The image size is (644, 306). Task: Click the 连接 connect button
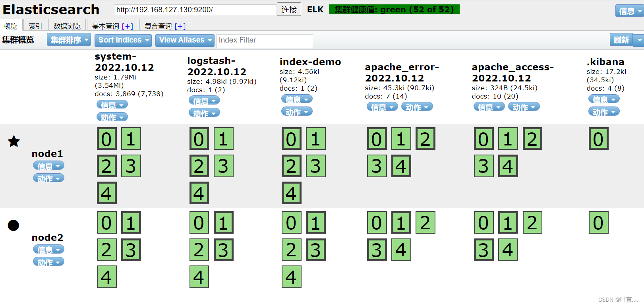289,9
